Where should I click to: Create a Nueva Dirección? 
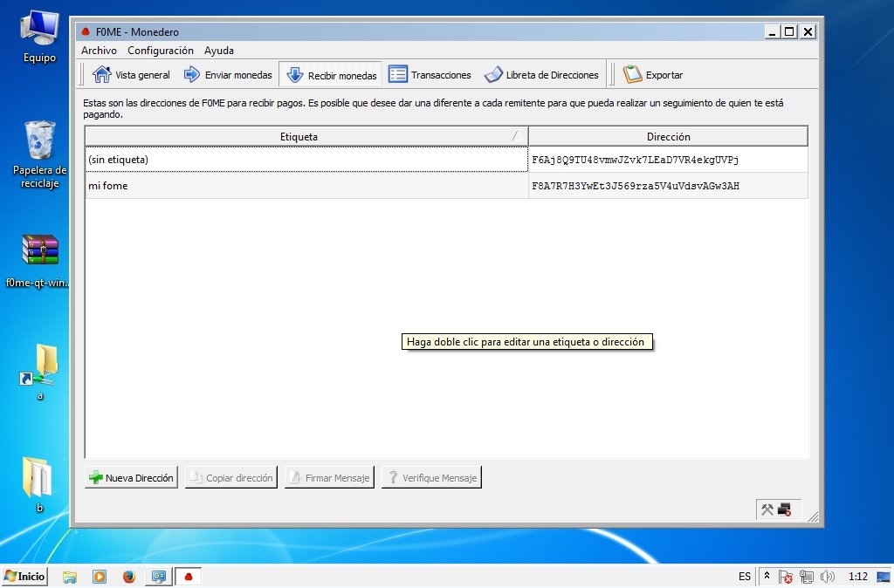(x=131, y=477)
